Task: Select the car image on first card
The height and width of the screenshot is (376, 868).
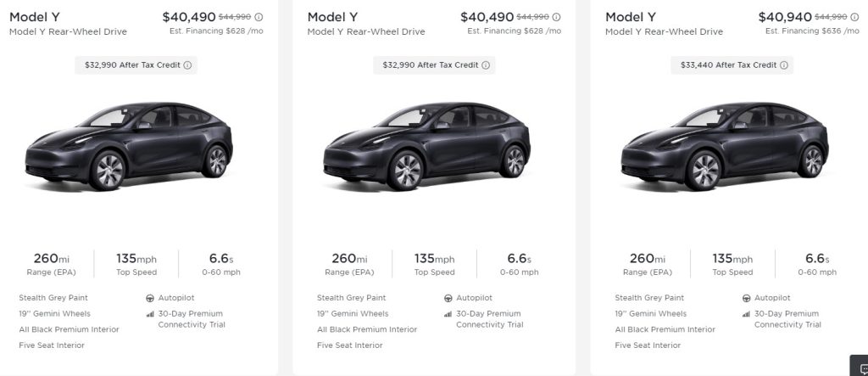Action: (x=129, y=148)
